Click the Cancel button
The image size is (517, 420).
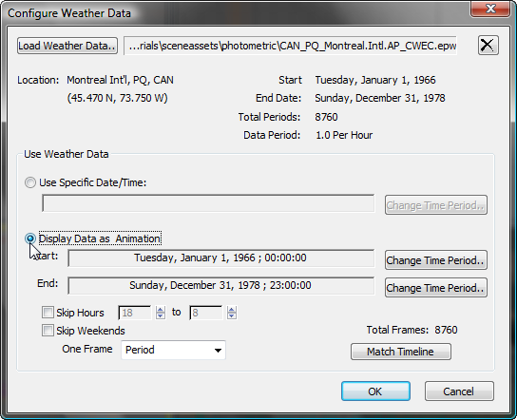coord(459,391)
